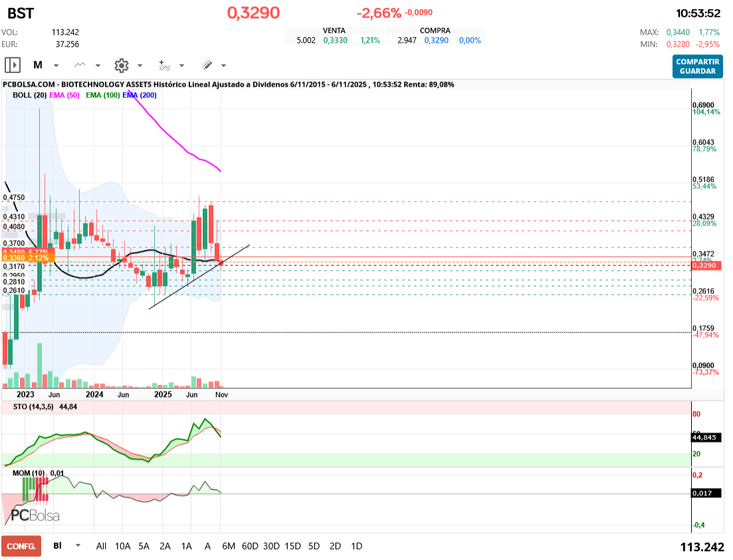Select the 1D time range
The width and height of the screenshot is (733, 560).
[x=356, y=546]
